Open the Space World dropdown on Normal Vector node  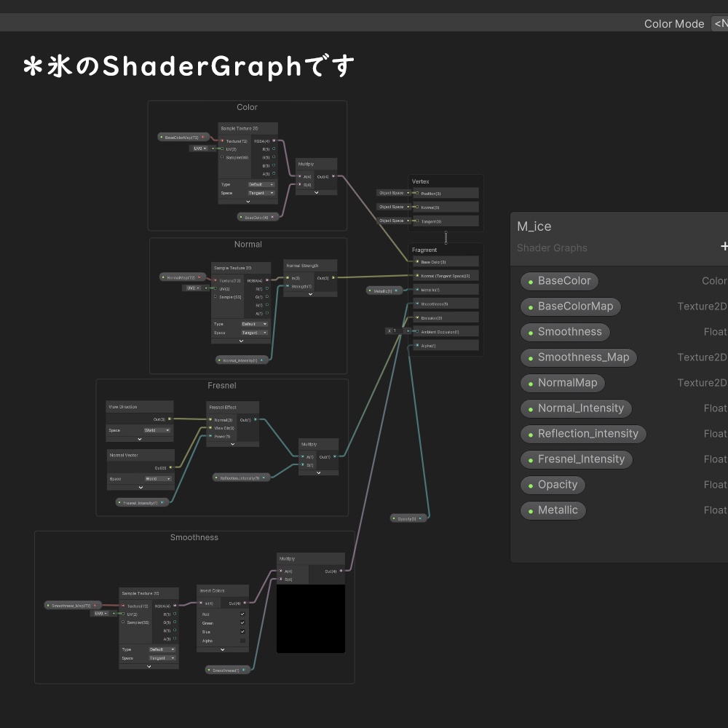pyautogui.click(x=158, y=479)
